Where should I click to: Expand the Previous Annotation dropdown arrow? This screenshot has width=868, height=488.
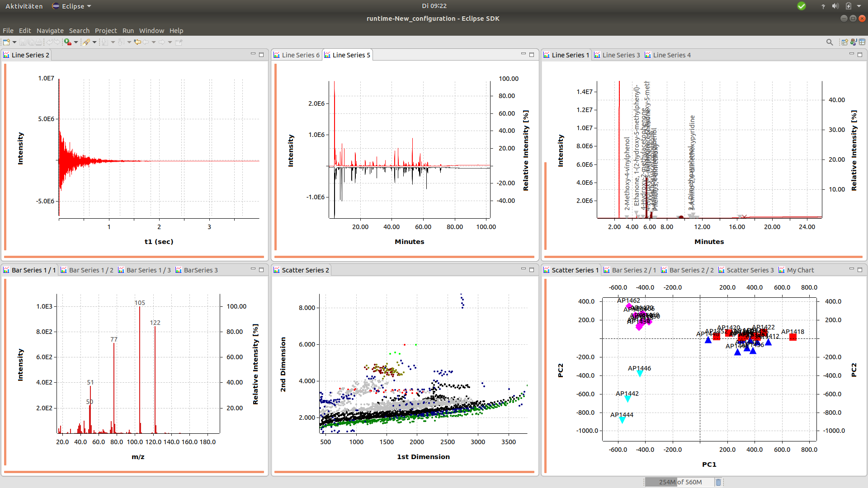coord(129,42)
